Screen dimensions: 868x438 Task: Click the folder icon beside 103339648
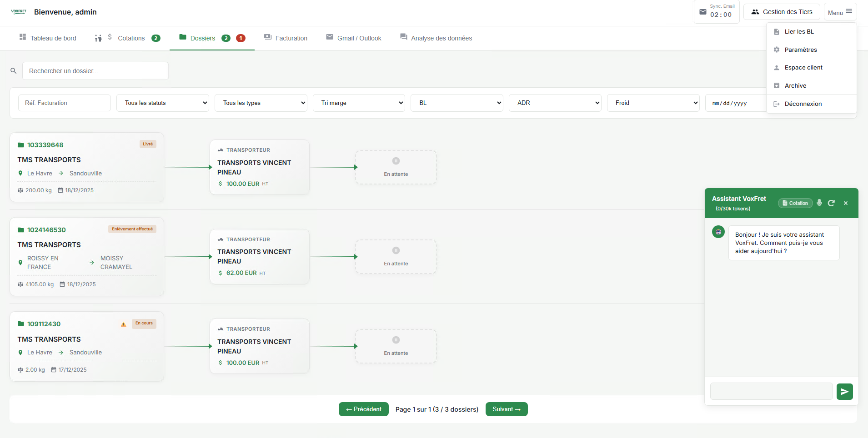point(20,144)
